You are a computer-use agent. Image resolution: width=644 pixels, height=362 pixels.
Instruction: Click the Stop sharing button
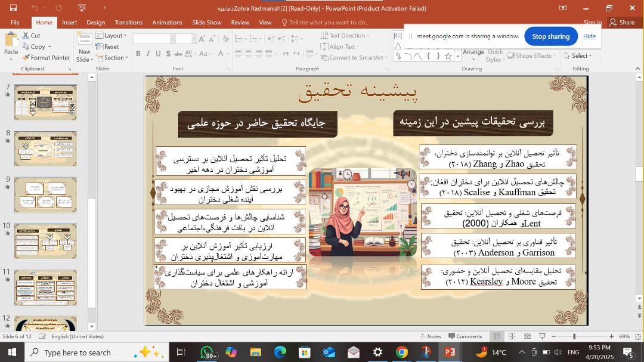click(x=550, y=36)
